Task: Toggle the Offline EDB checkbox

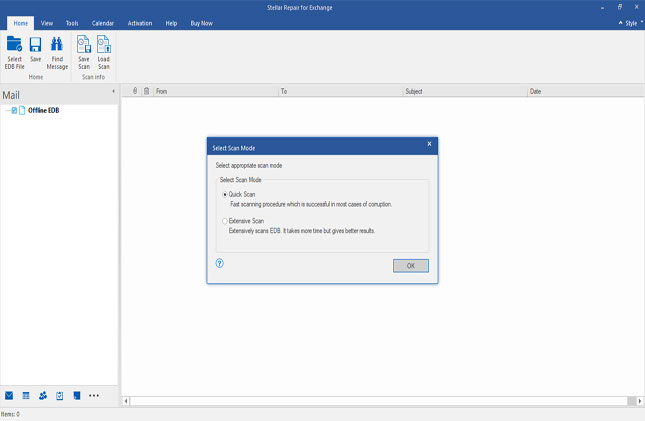Action: (13, 110)
